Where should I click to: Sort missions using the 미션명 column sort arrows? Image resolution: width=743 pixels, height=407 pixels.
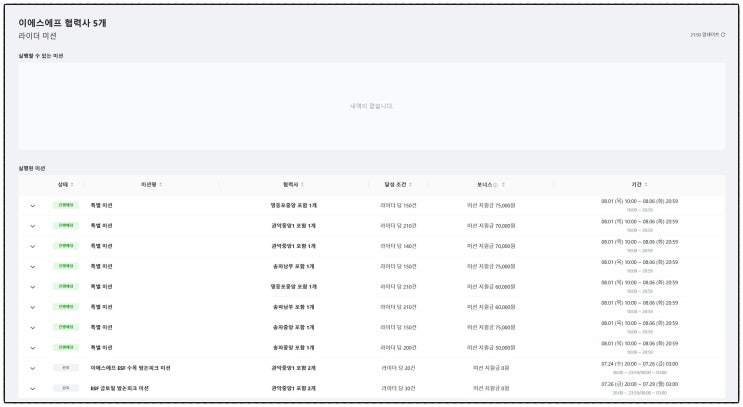(x=161, y=184)
